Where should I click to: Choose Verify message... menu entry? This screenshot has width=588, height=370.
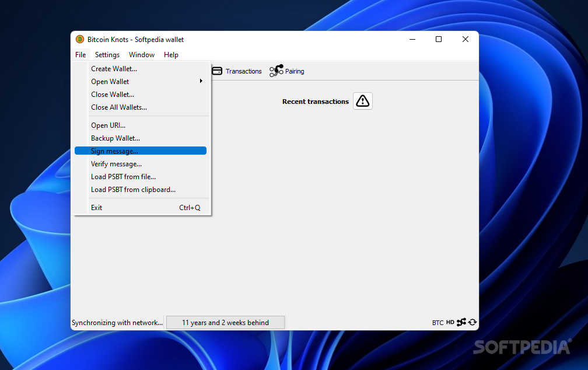pos(141,164)
